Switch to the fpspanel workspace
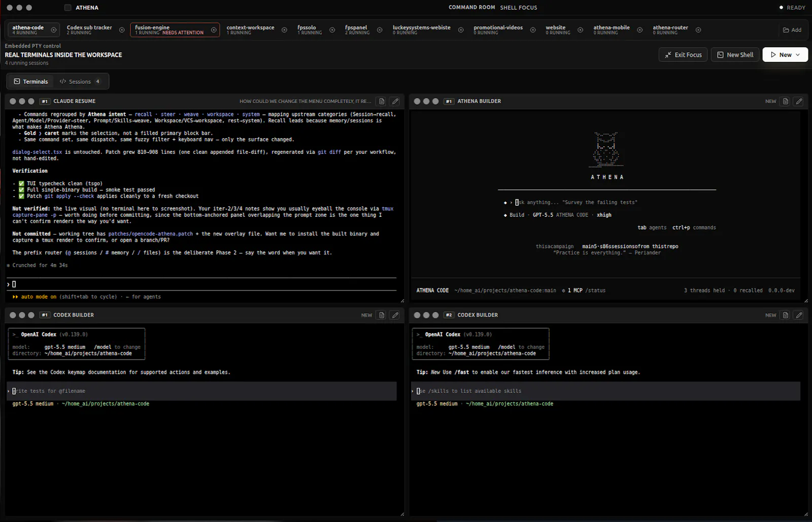The width and height of the screenshot is (812, 522). [356, 30]
